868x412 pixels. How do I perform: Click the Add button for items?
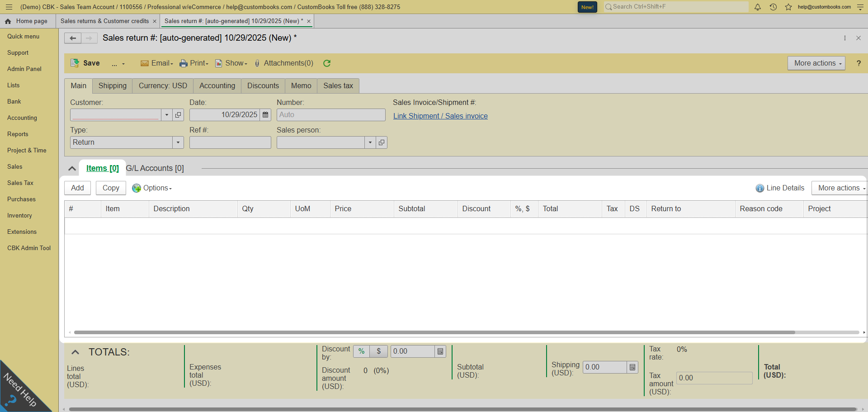click(x=77, y=188)
